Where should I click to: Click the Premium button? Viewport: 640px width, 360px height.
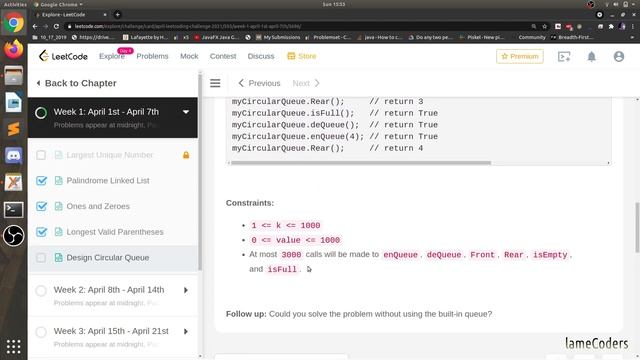pyautogui.click(x=520, y=56)
